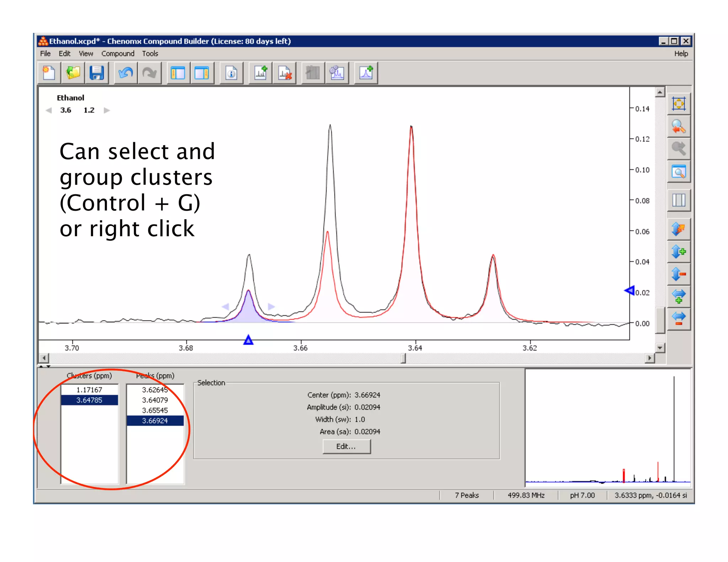Add new cluster peak shape icon

pos(366,73)
